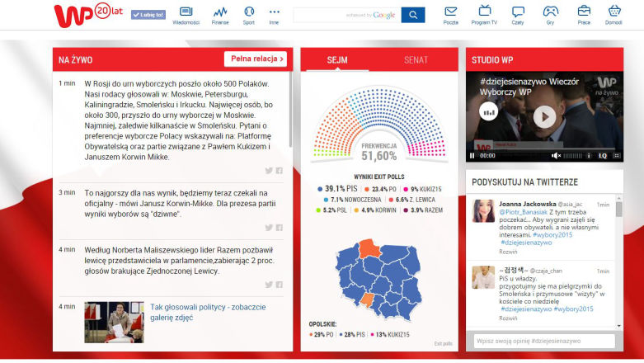Expand @czaja_chan tweet with Rozwiń
This screenshot has height=363, width=644.
click(508, 318)
